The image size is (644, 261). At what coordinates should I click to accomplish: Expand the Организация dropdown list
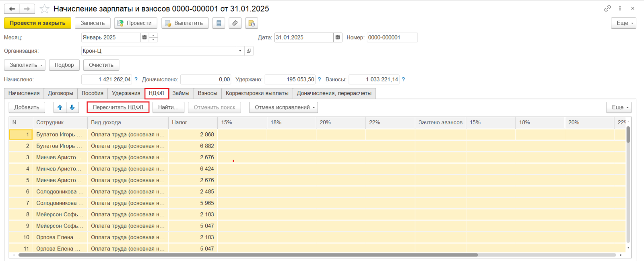240,51
